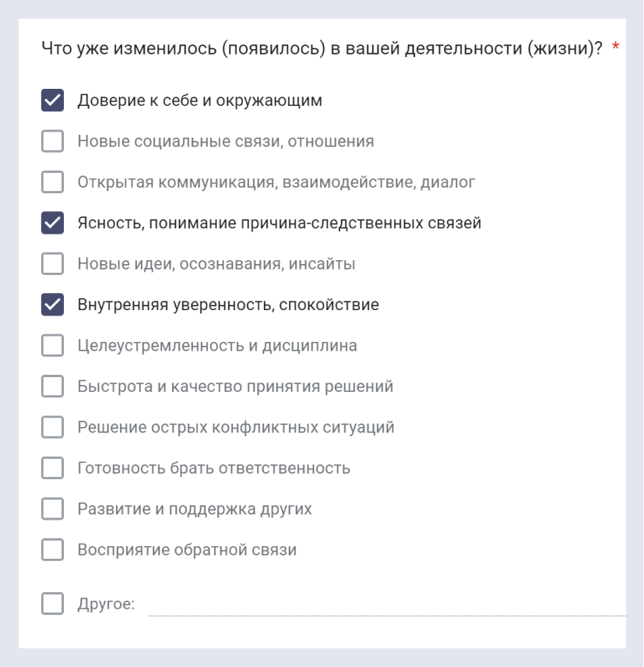Screen dimensions: 644x667
Task: Mark 'Быстрота и качество принятия решений' checkbox
Action: (x=52, y=386)
